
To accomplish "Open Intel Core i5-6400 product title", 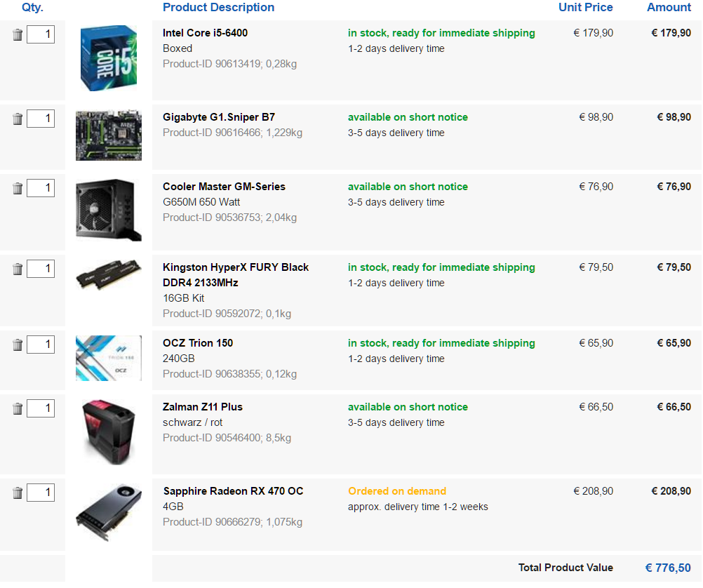I will click(205, 33).
